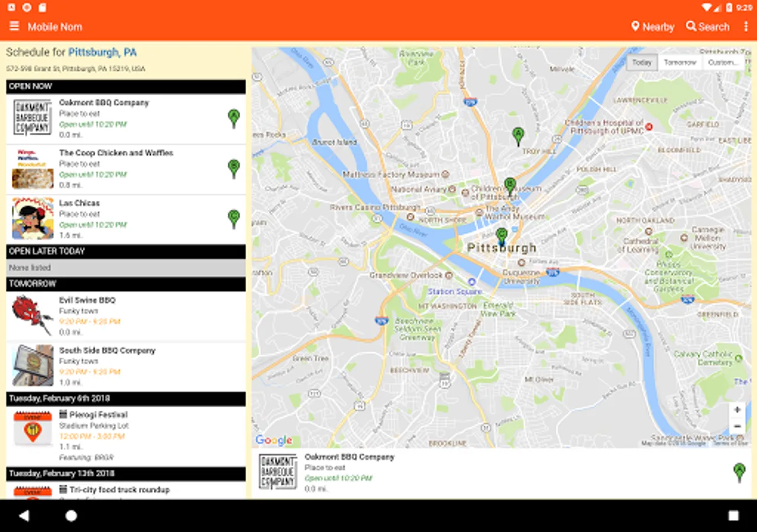This screenshot has width=757, height=532.
Task: Tap the Calvary Catholic Cemetery map marker
Action: point(738,358)
